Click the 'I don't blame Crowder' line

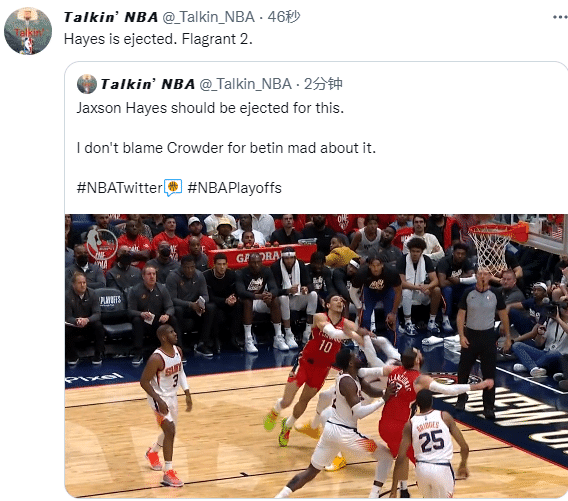coord(226,148)
